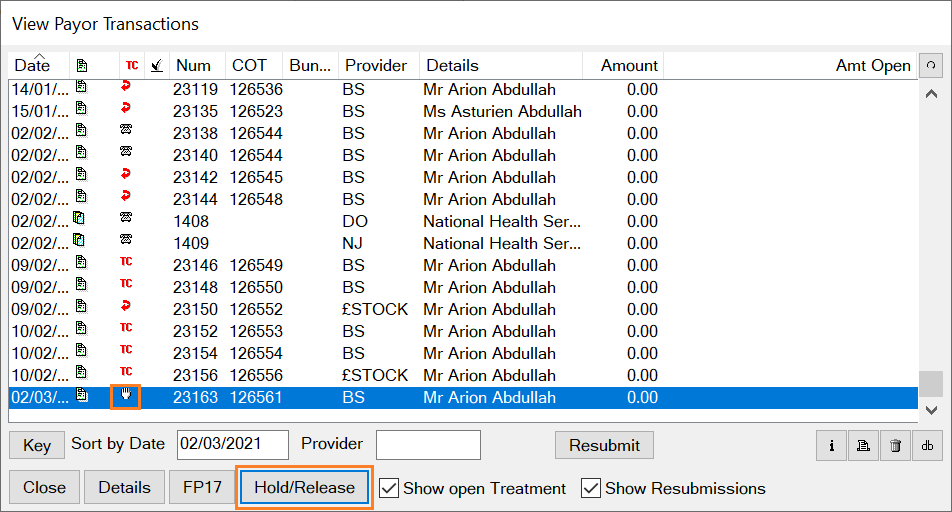952x512 pixels.
Task: Click TC status icon on row 23148
Action: point(126,284)
